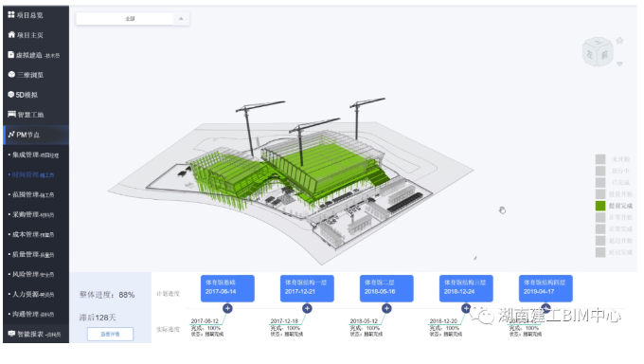Select the 体育馆结构一层 2017-12-21 milestone card
The image size is (644, 364).
tap(307, 288)
